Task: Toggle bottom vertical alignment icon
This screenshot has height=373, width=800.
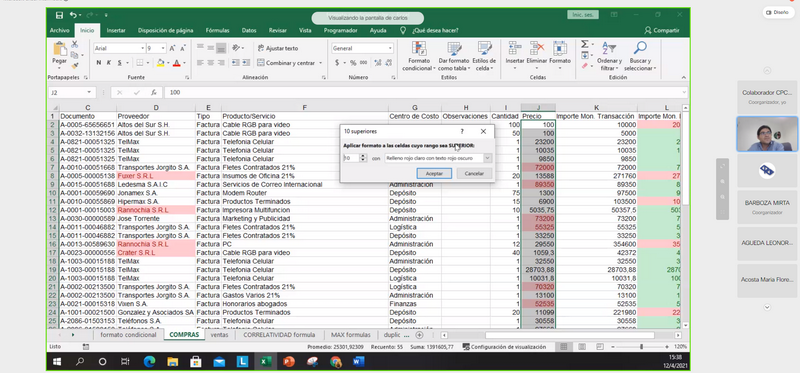Action: (x=220, y=48)
